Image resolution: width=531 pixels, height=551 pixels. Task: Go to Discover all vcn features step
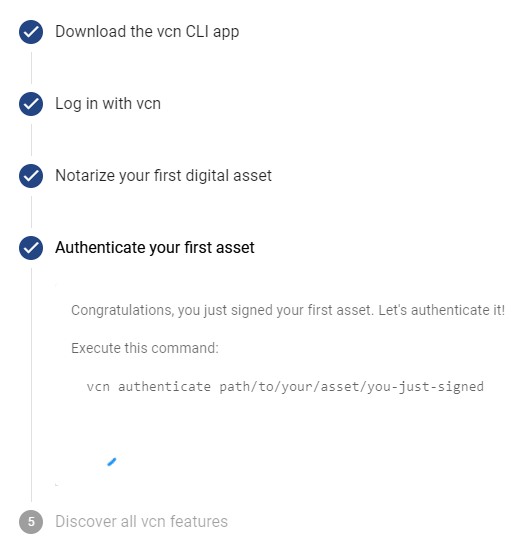coord(141,521)
